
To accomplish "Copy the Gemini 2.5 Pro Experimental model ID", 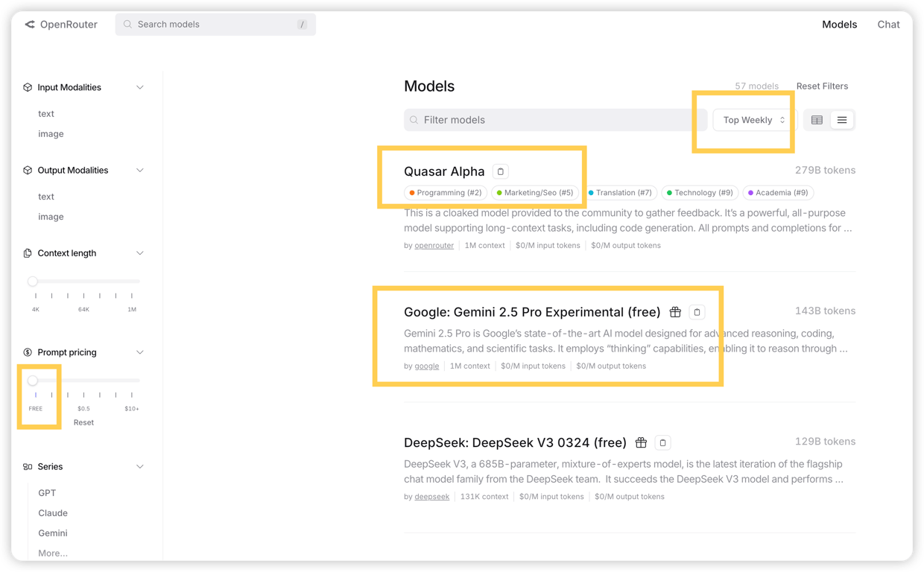I will click(x=697, y=312).
